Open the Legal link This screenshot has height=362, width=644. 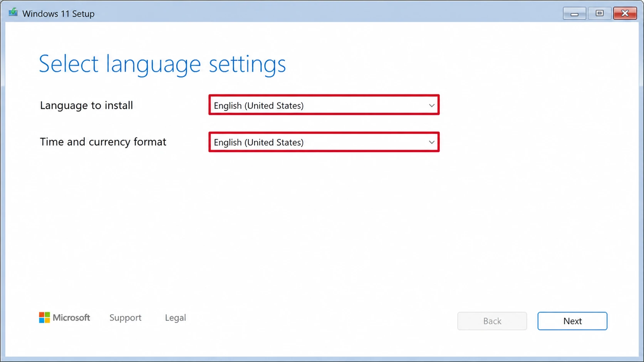[175, 318]
